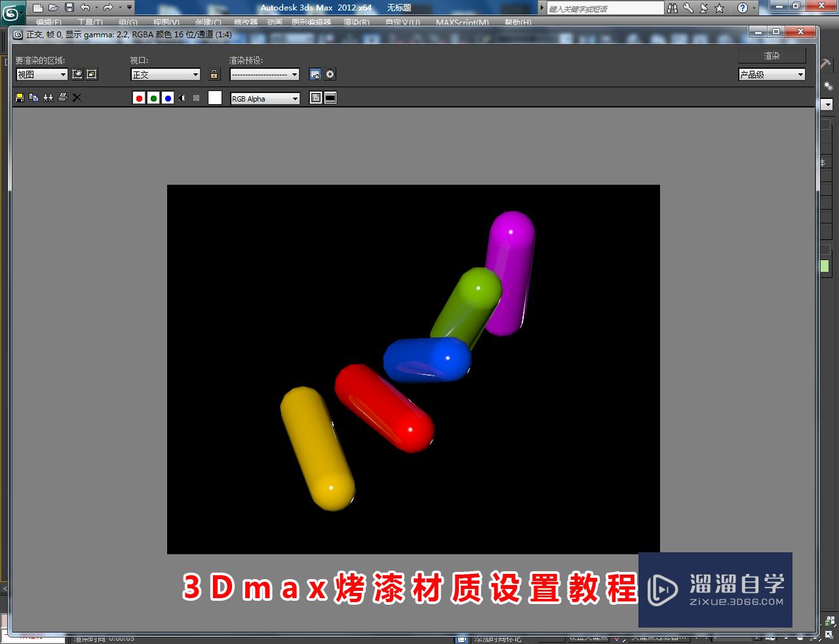Click the keyword search input field
This screenshot has height=644, width=839.
[606, 9]
